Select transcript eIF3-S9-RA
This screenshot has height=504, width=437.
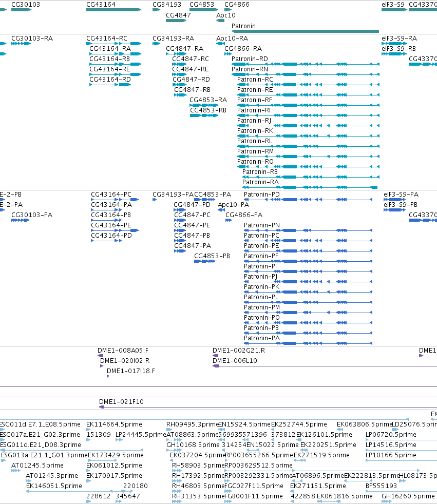(399, 38)
